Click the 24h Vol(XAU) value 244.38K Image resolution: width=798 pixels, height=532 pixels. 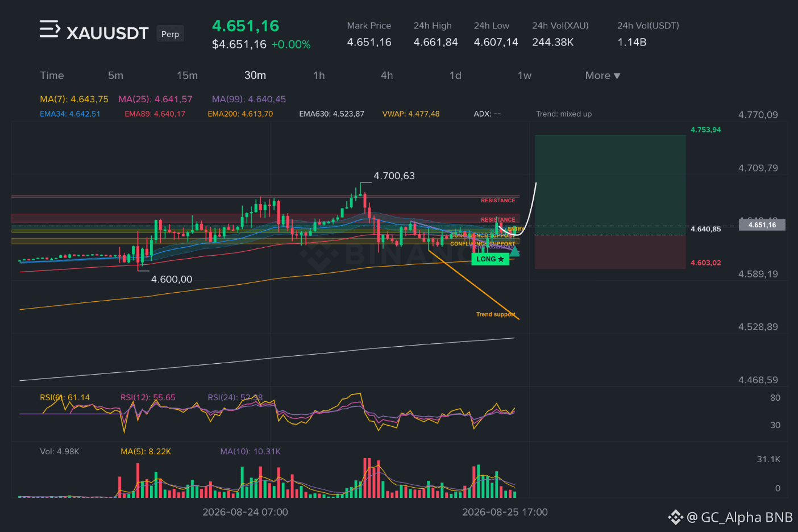click(552, 42)
